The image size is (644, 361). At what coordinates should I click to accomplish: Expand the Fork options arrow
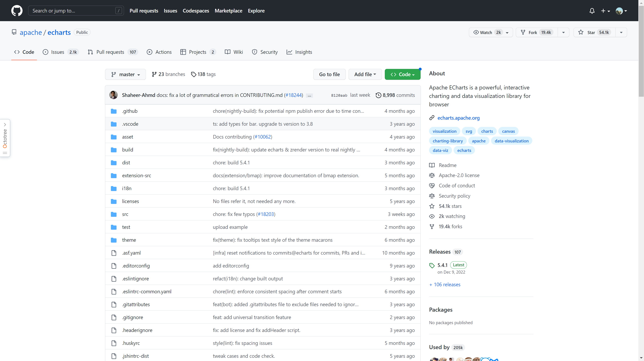[x=563, y=32]
